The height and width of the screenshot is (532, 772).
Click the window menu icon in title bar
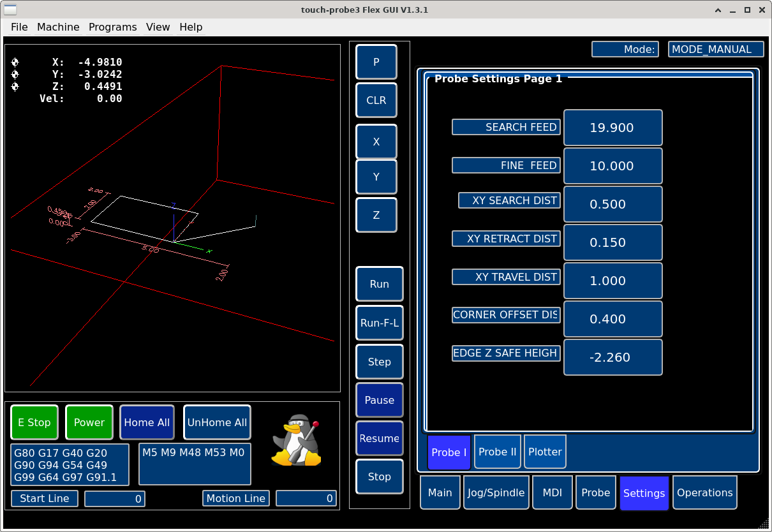[x=10, y=10]
